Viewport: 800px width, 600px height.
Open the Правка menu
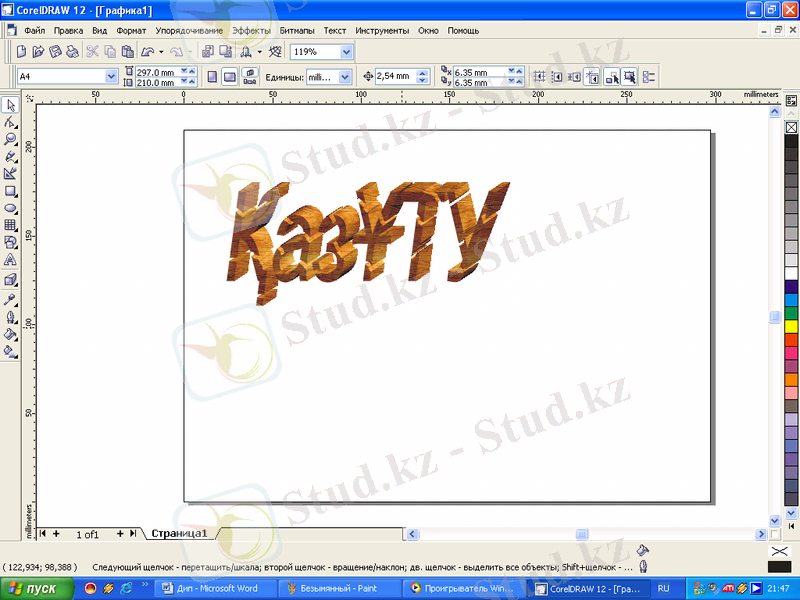pos(68,31)
